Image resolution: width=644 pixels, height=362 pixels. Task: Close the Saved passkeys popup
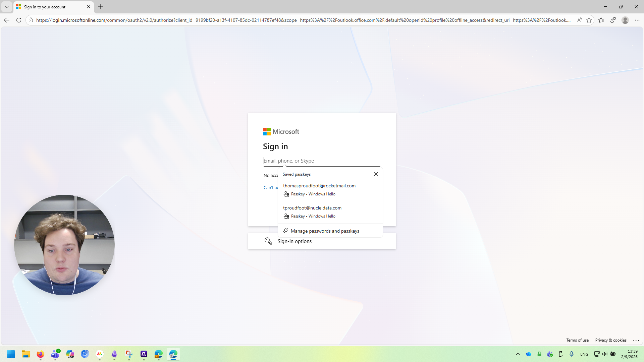376,174
